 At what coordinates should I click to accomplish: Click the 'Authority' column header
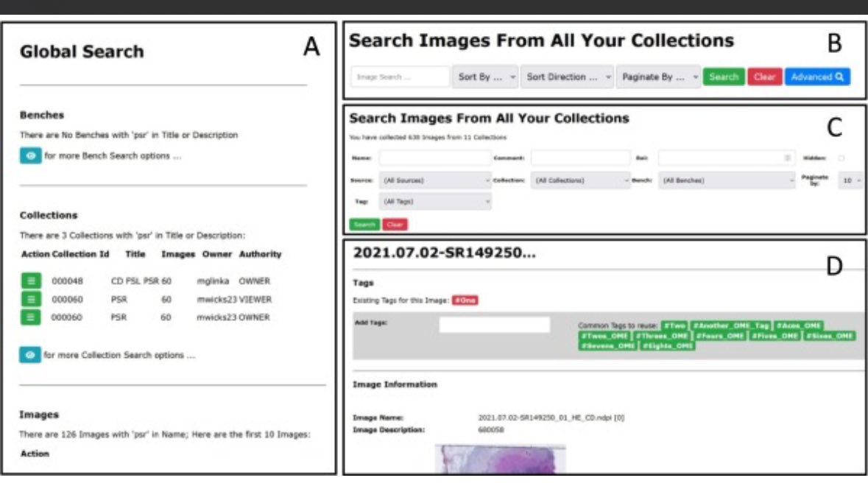click(260, 254)
